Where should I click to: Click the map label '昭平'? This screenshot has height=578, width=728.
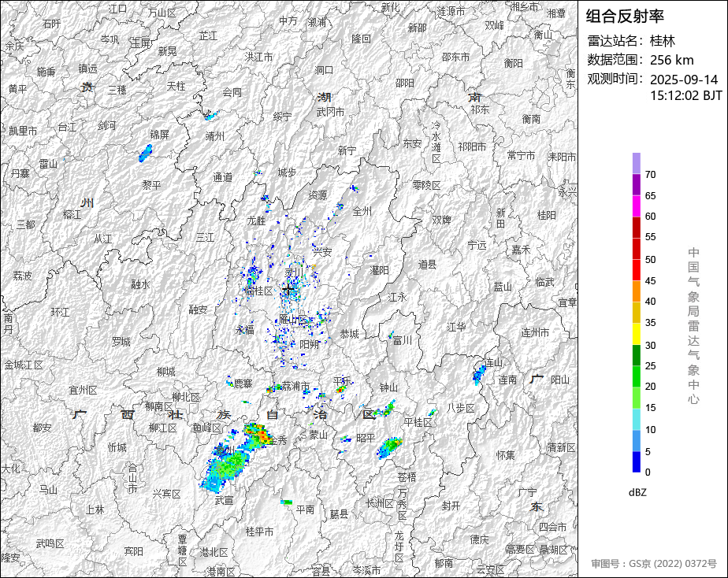tap(366, 438)
